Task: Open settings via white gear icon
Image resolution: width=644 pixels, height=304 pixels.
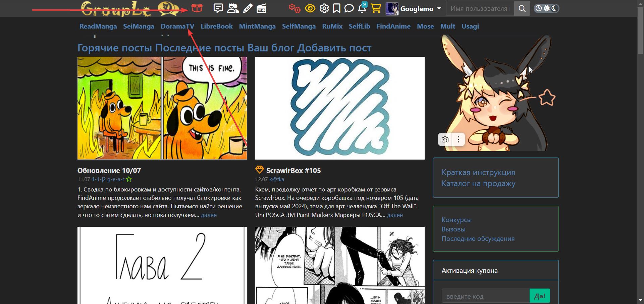Action: coord(324,8)
